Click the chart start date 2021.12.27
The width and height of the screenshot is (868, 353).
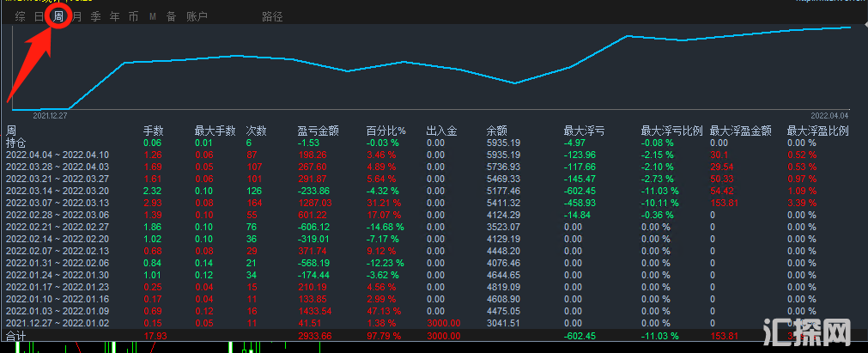point(50,116)
